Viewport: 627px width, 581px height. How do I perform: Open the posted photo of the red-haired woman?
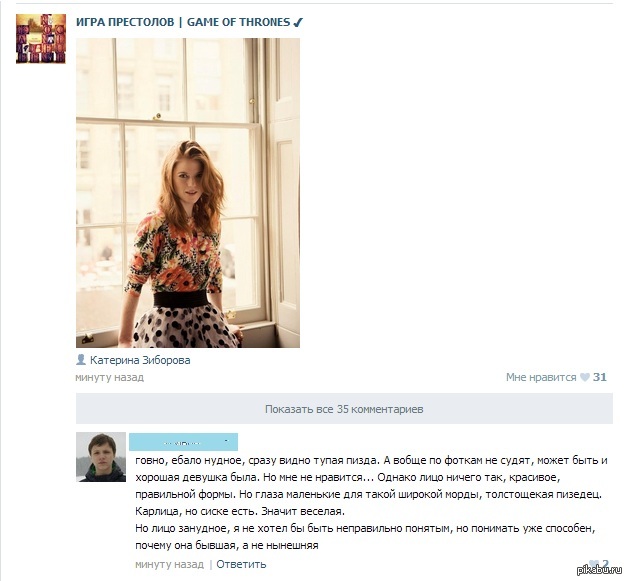point(188,193)
